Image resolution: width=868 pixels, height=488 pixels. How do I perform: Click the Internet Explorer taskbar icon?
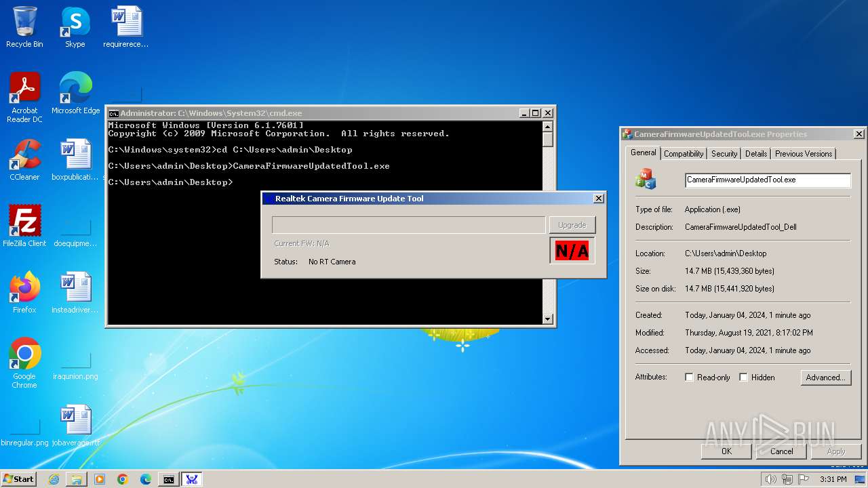[54, 479]
